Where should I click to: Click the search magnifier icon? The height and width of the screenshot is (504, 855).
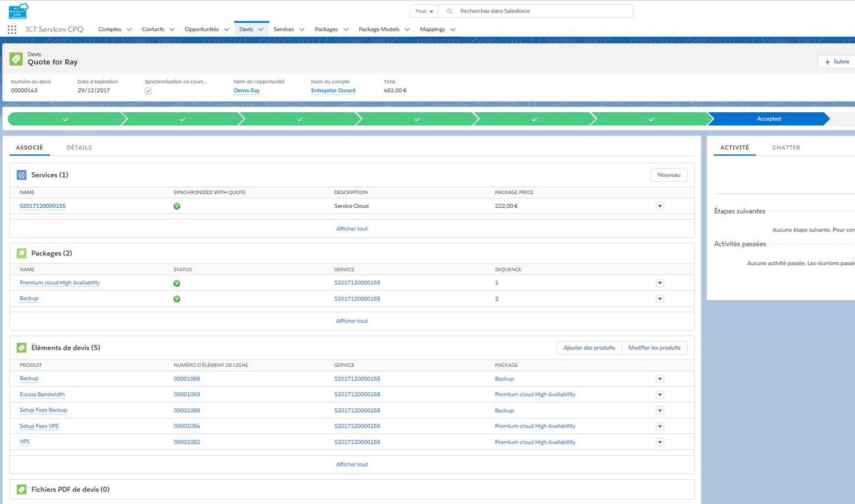[449, 11]
